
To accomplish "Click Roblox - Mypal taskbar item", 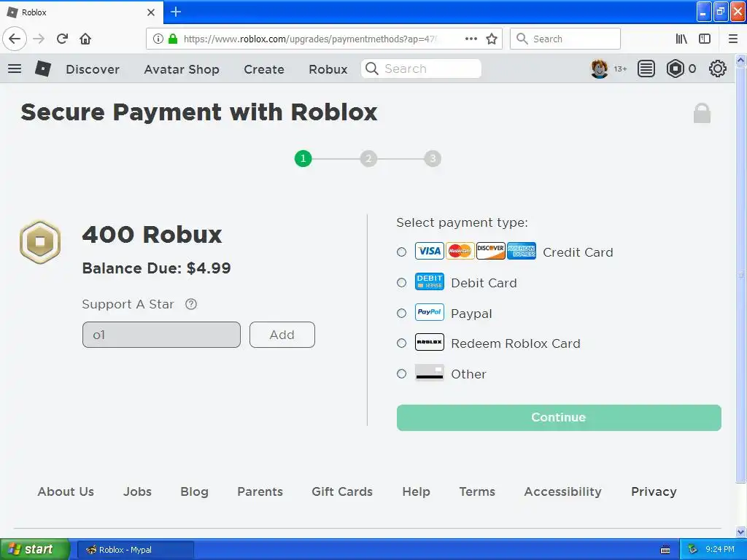I will tap(135, 550).
